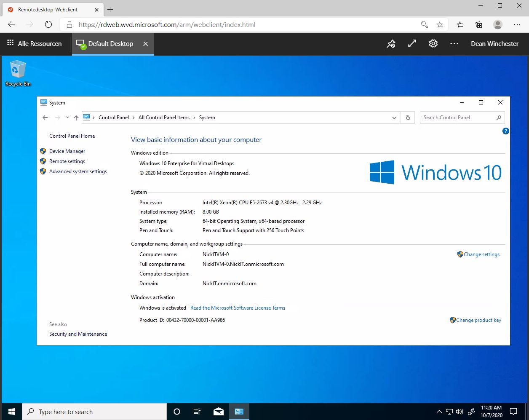
Task: Open Mail app on taskbar
Action: pos(219,412)
